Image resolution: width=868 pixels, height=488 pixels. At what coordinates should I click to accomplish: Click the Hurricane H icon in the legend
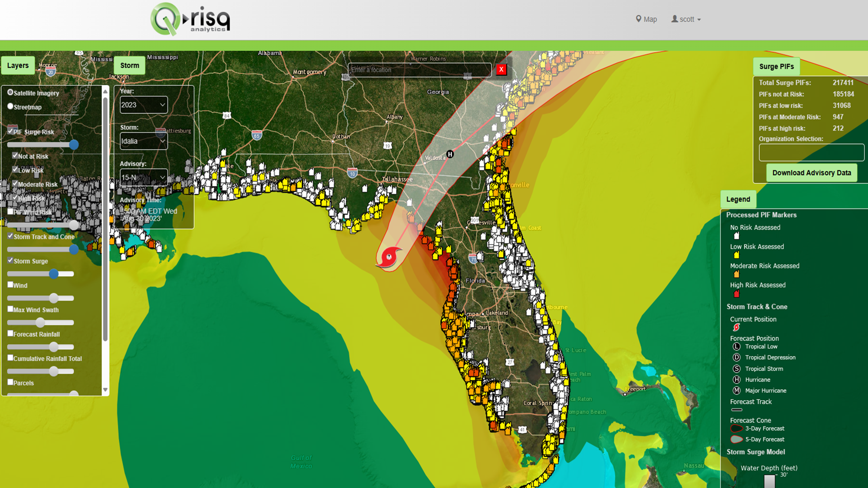point(736,379)
